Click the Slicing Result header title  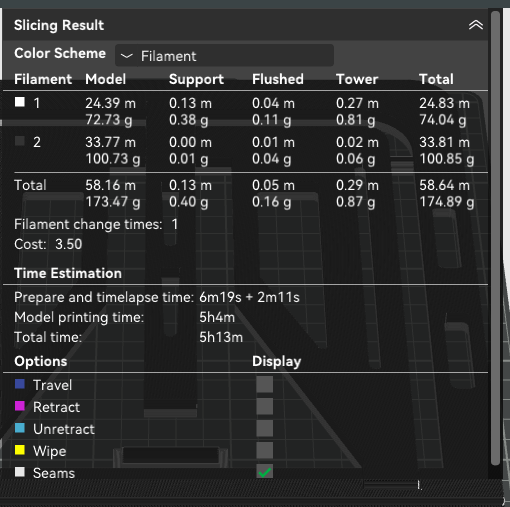59,25
